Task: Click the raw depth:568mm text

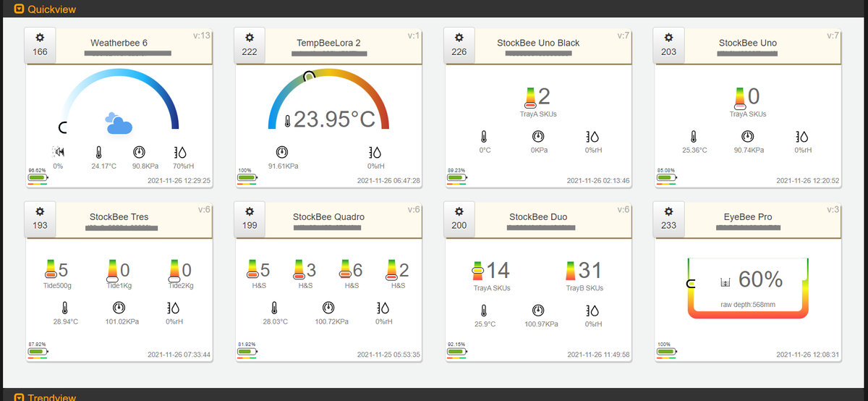Action: (x=748, y=305)
